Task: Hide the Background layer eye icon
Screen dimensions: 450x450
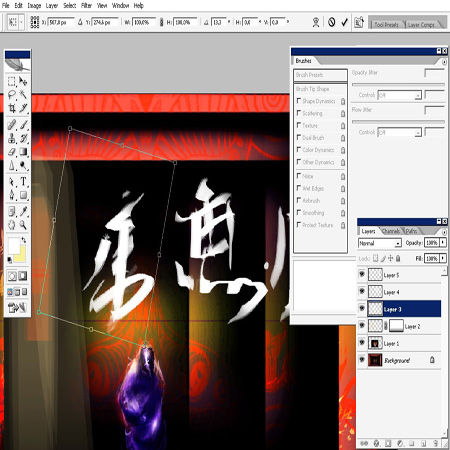Action: [362, 360]
